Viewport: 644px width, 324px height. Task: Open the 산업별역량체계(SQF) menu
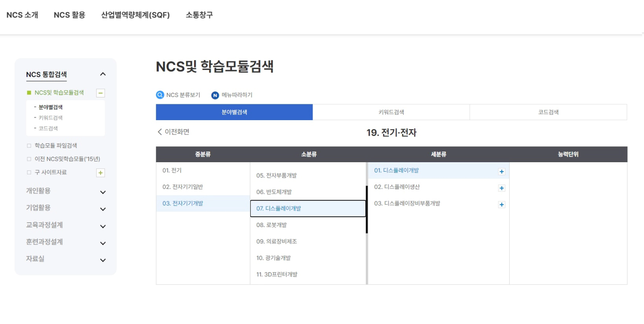point(135,15)
